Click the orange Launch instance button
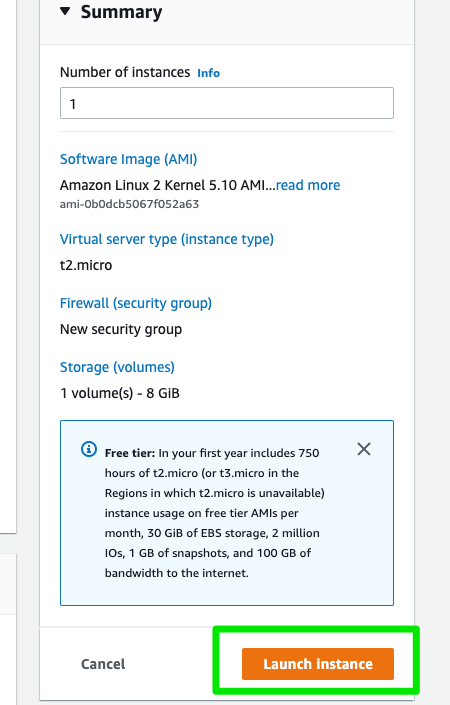 pos(318,664)
